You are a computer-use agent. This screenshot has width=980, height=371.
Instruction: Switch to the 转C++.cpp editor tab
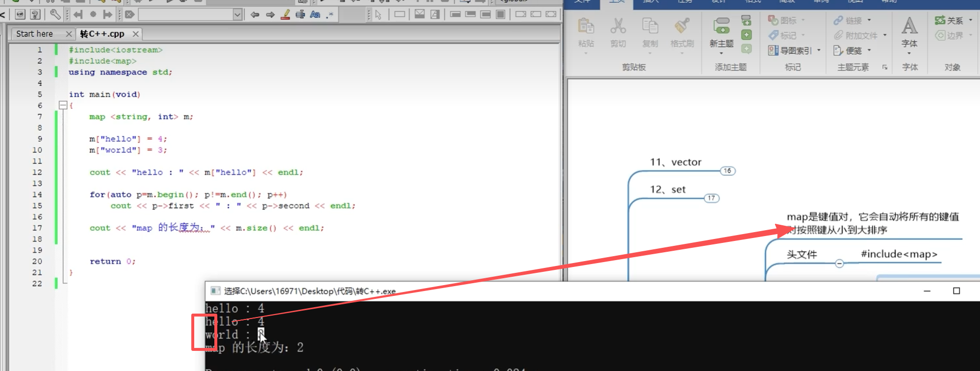coord(102,34)
